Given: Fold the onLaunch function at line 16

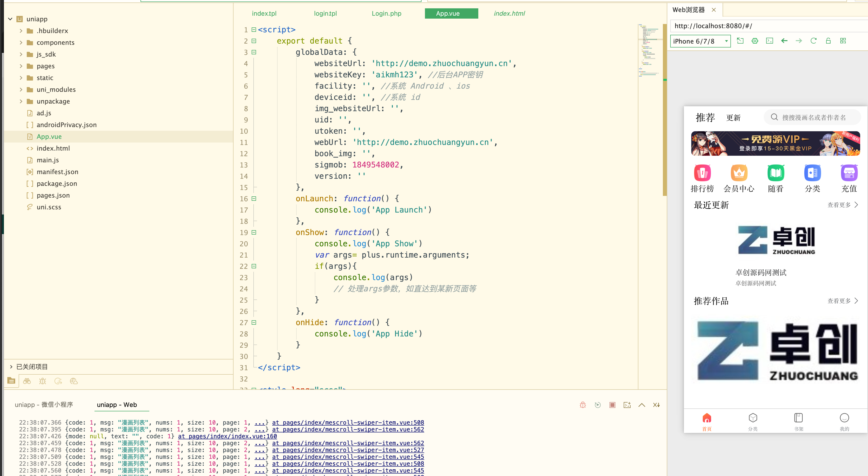Looking at the screenshot, I should pyautogui.click(x=254, y=199).
